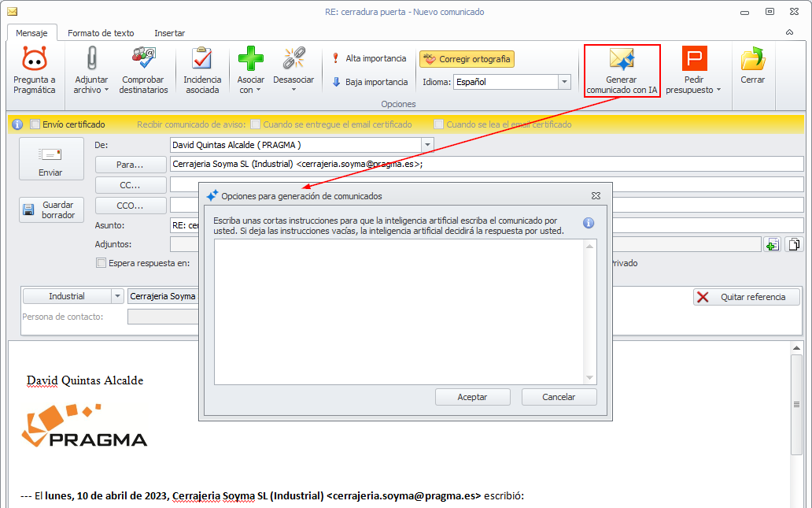Click info icon in yellow bar

[17, 124]
